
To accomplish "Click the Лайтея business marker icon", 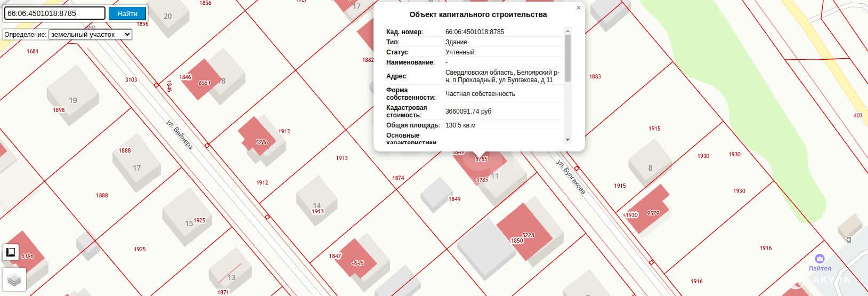I will 820,258.
